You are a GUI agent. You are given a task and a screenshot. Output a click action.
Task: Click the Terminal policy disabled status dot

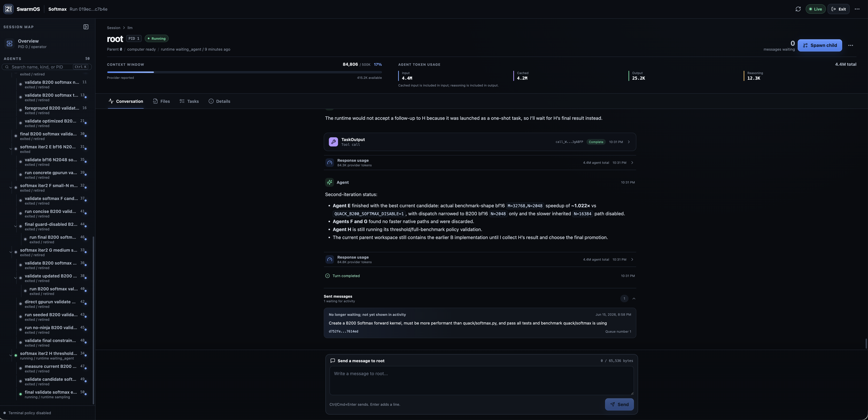point(5,413)
